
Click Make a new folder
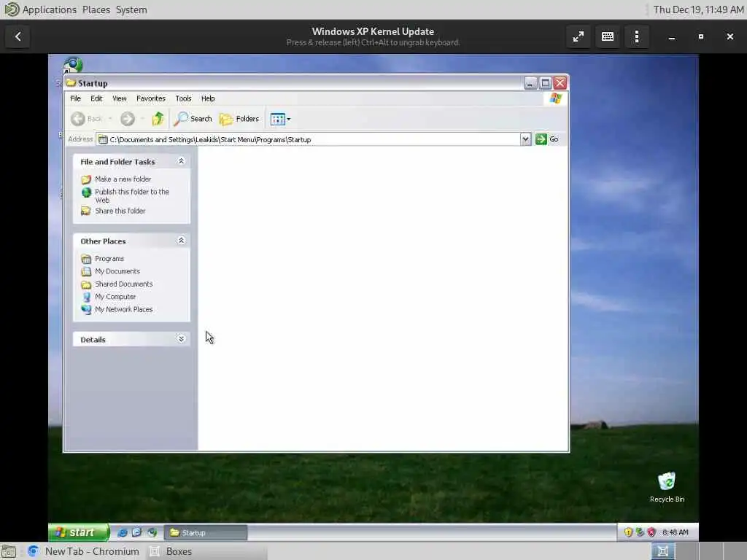[123, 179]
